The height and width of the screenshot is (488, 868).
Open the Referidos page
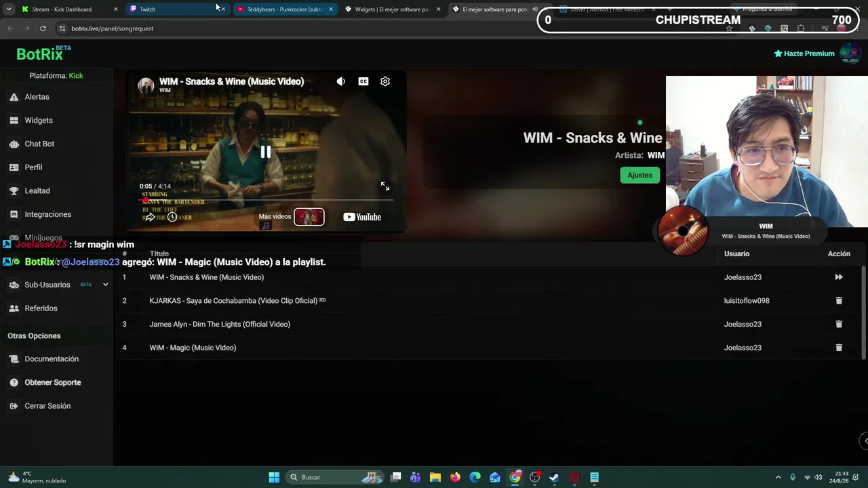[41, 308]
